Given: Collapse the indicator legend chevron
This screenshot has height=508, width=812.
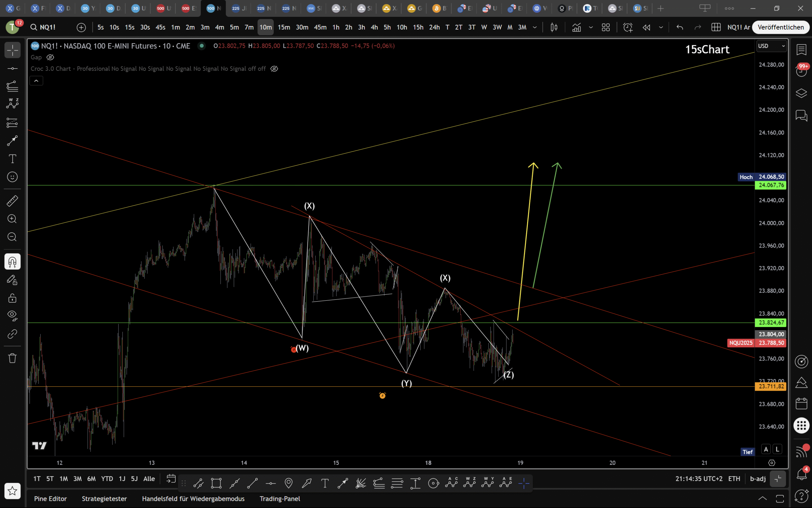Looking at the screenshot, I should pyautogui.click(x=36, y=81).
